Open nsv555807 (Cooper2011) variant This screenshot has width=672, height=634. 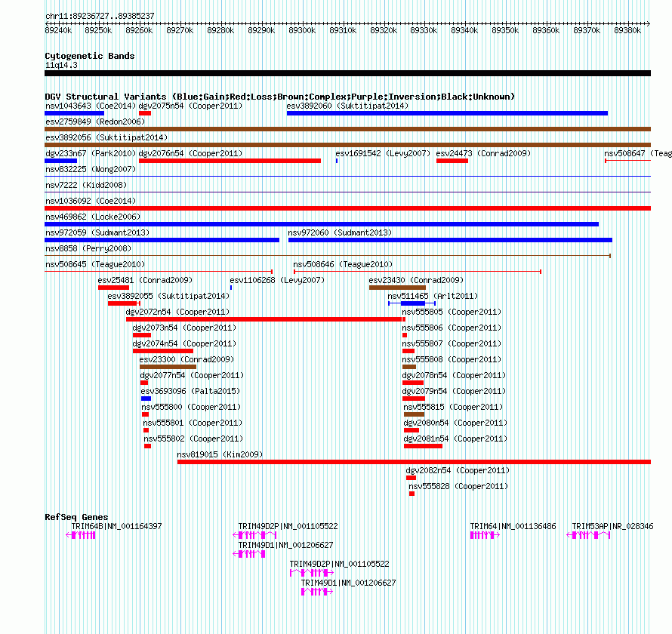pos(408,351)
